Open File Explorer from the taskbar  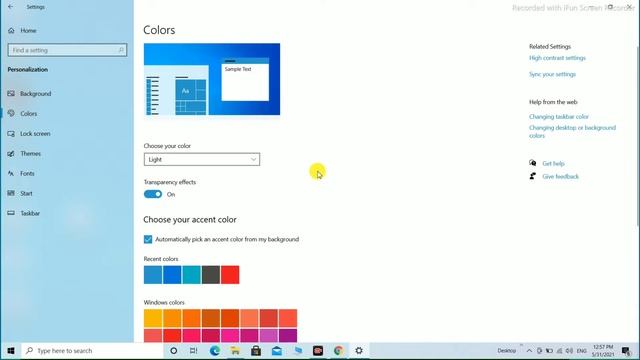pyautogui.click(x=235, y=351)
